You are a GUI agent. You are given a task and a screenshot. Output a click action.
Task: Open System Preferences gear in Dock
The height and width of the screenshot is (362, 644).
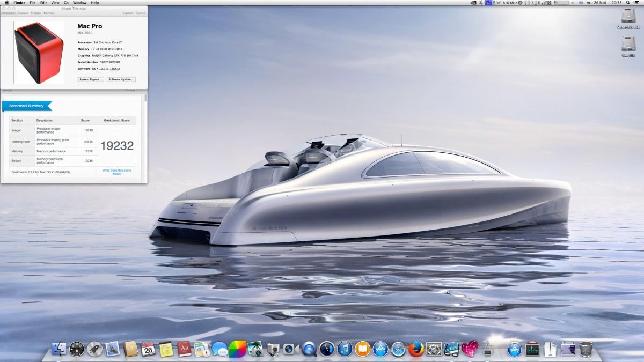coord(434,349)
